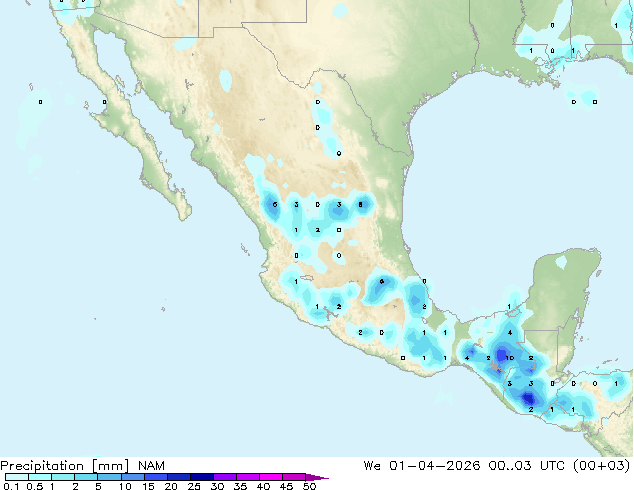Click the 45–50 mm legend swatch
This screenshot has height=490, width=634.
[x=294, y=477]
